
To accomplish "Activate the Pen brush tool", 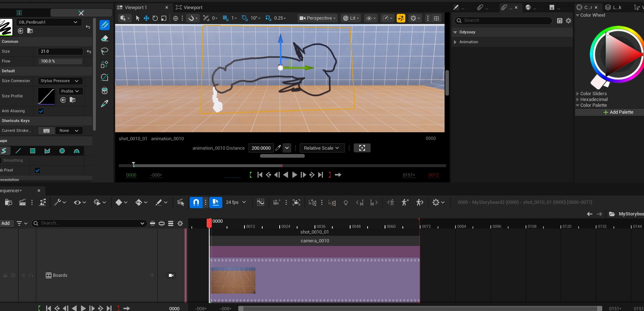I will pyautogui.click(x=105, y=25).
